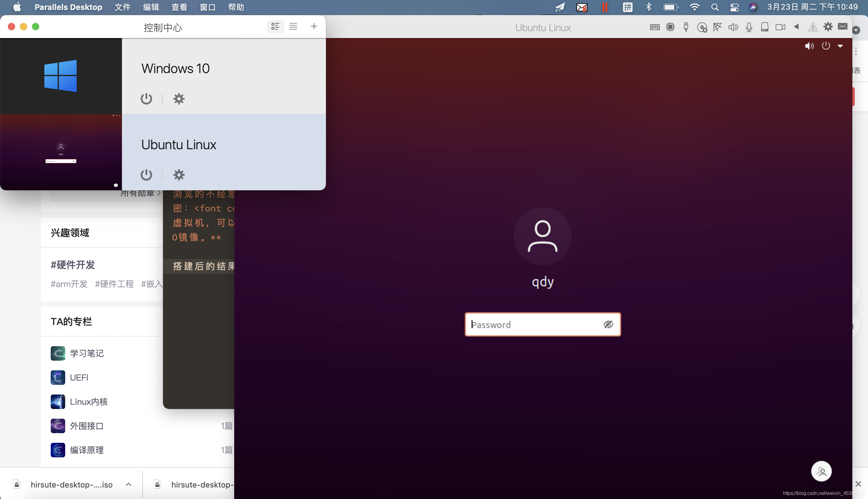The image size is (868, 499).
Task: Click the CD/DVD drive icon in VM toolbar
Action: pos(702,27)
